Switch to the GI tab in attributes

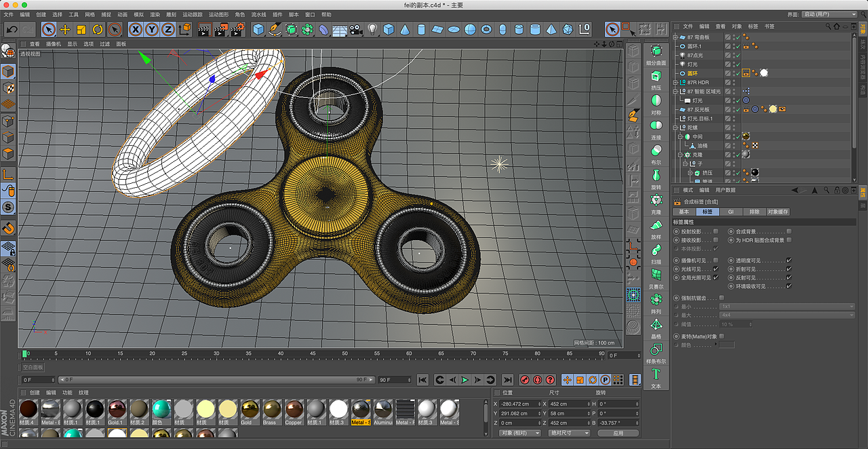coord(731,212)
